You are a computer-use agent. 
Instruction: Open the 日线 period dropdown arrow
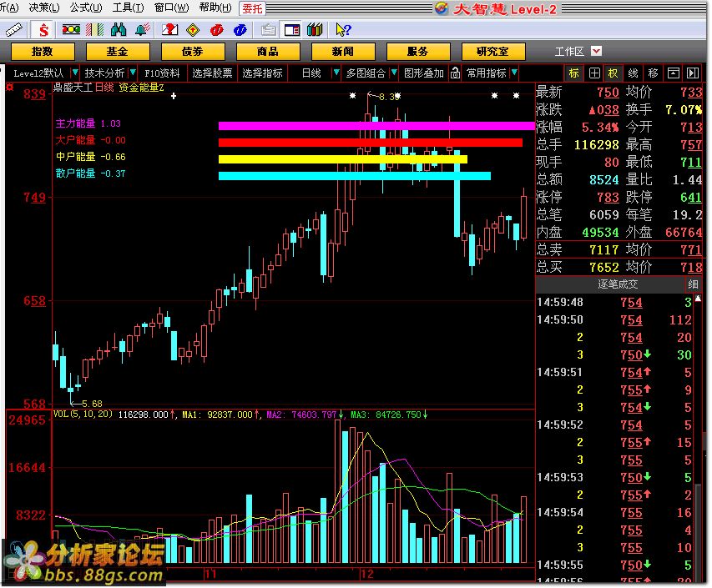click(x=336, y=73)
